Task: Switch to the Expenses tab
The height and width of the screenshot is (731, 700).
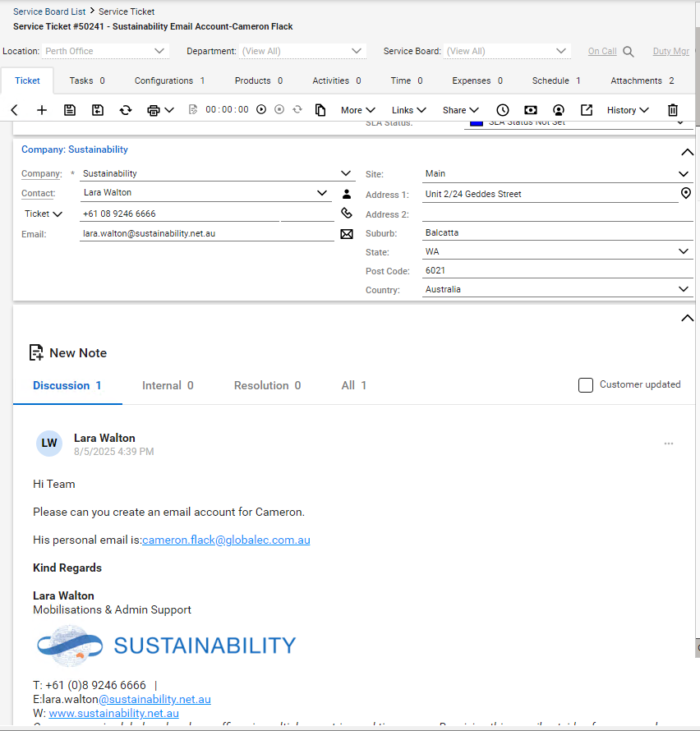Action: click(x=477, y=80)
